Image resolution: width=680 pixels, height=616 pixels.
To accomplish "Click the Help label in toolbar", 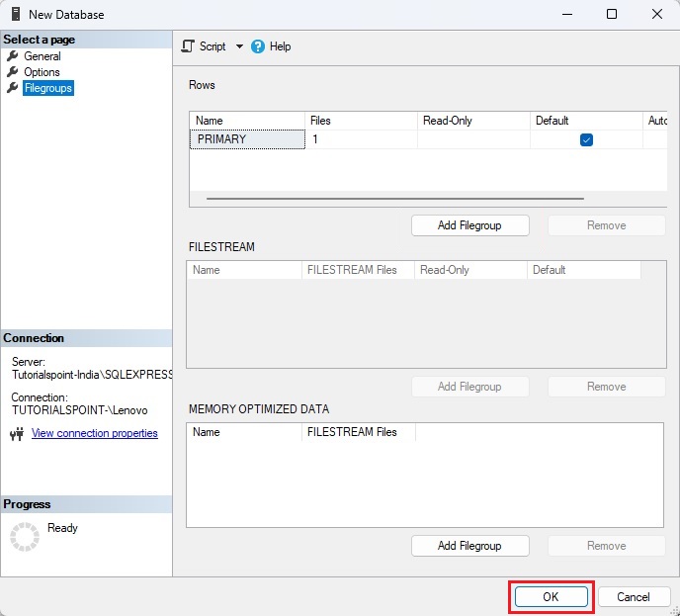I will click(x=280, y=46).
